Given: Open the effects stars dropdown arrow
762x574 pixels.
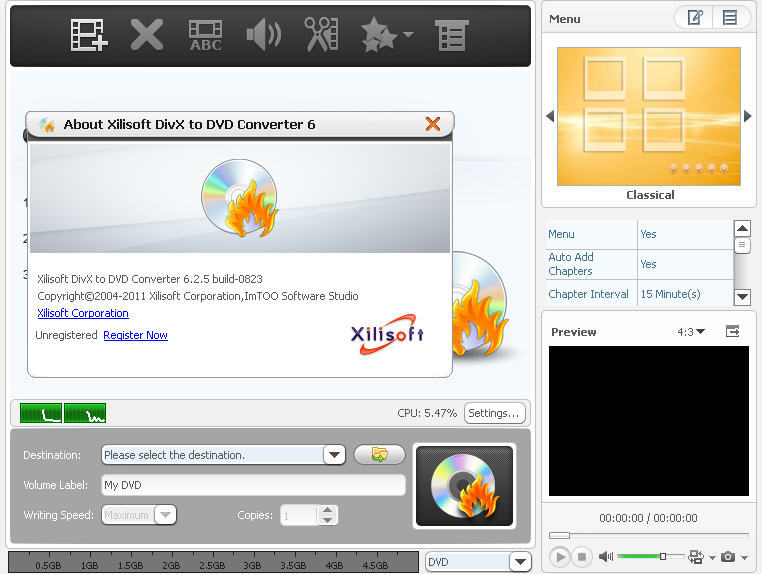Looking at the screenshot, I should click(x=408, y=35).
